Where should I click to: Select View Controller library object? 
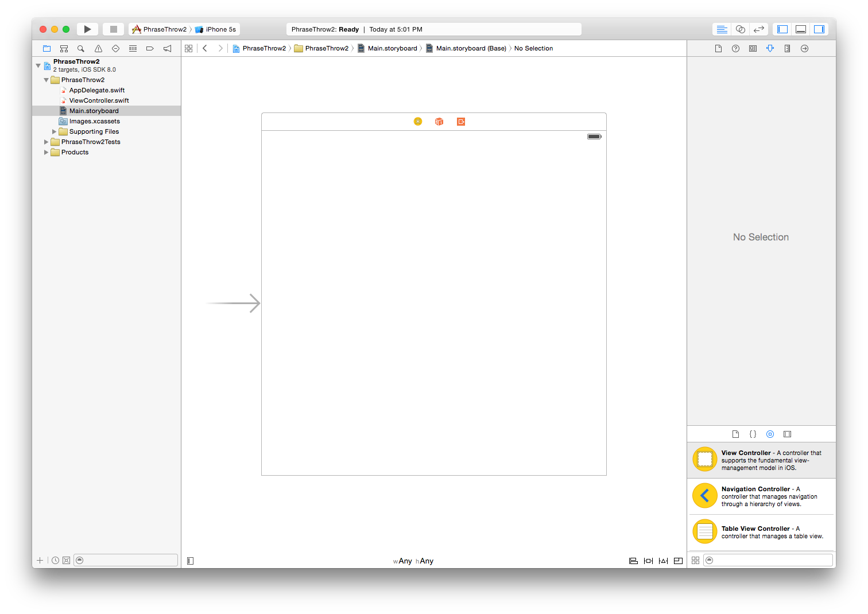tap(761, 460)
